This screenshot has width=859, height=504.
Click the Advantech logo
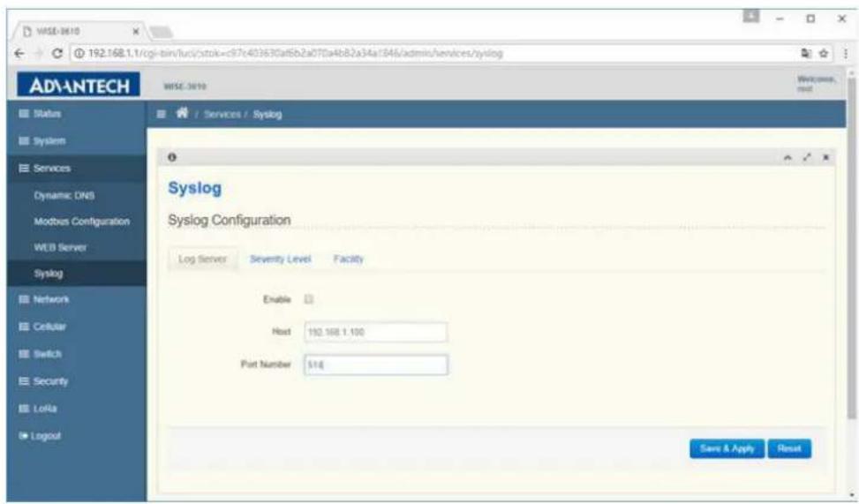click(x=79, y=86)
